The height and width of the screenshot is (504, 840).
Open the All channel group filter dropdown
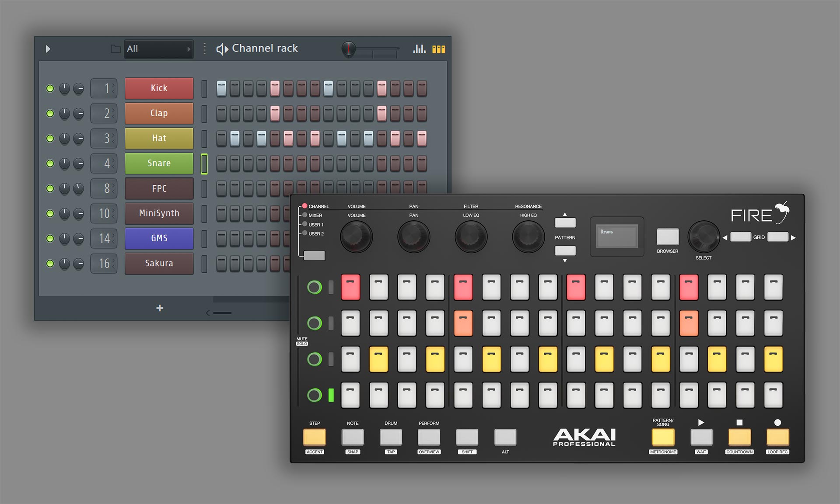pos(158,49)
